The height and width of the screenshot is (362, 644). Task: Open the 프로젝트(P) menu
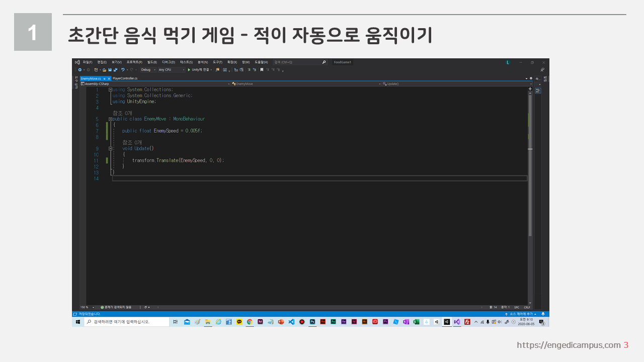(134, 62)
